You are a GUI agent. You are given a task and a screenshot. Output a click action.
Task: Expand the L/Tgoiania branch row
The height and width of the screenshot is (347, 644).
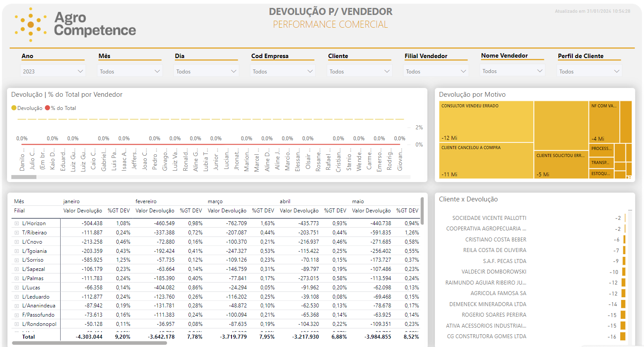pos(17,251)
